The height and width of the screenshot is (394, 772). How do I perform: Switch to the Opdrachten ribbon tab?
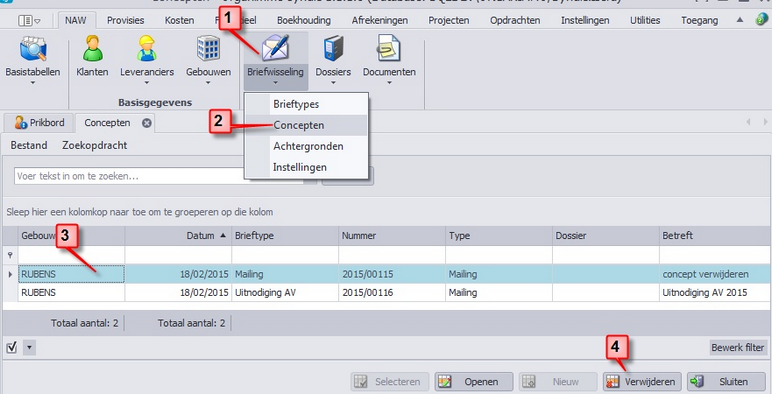point(515,20)
